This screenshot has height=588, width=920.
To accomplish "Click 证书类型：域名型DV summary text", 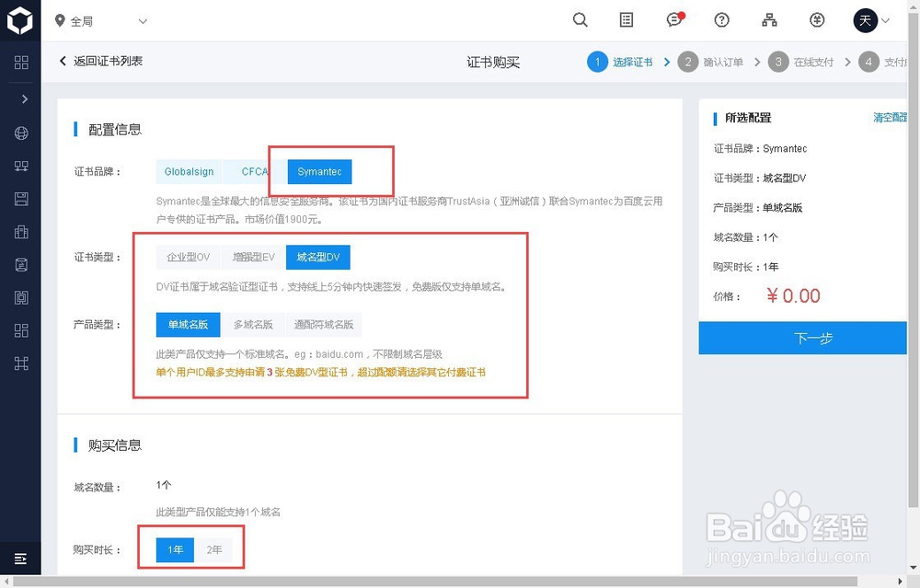I will click(x=759, y=178).
